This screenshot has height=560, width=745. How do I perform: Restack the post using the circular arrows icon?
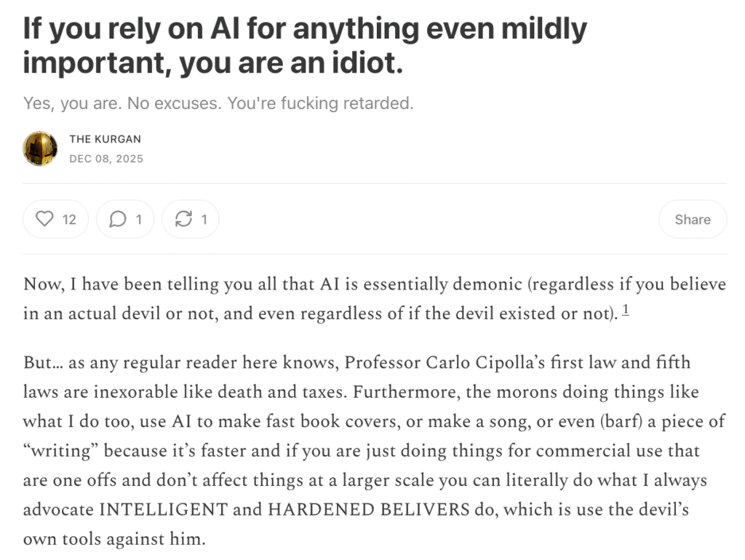click(x=184, y=219)
